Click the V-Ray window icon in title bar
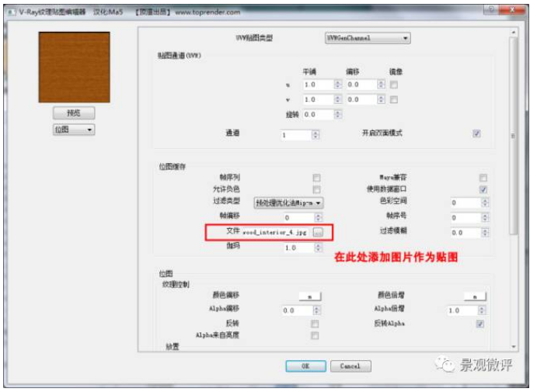 click(10, 12)
